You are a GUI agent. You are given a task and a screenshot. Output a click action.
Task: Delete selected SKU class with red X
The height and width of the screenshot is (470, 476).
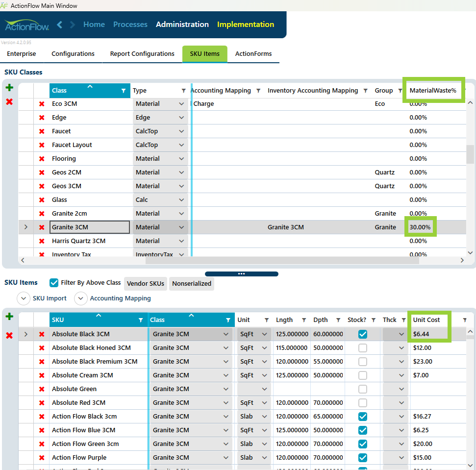coord(9,101)
